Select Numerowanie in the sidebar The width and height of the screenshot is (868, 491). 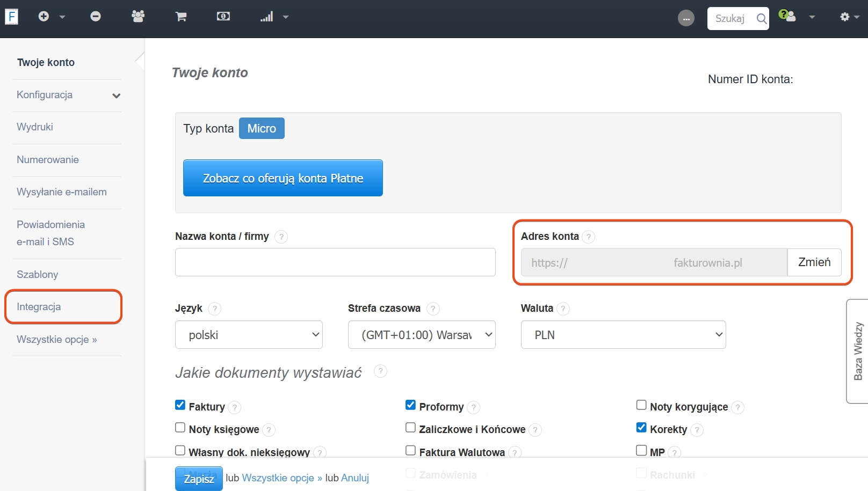[x=48, y=160]
